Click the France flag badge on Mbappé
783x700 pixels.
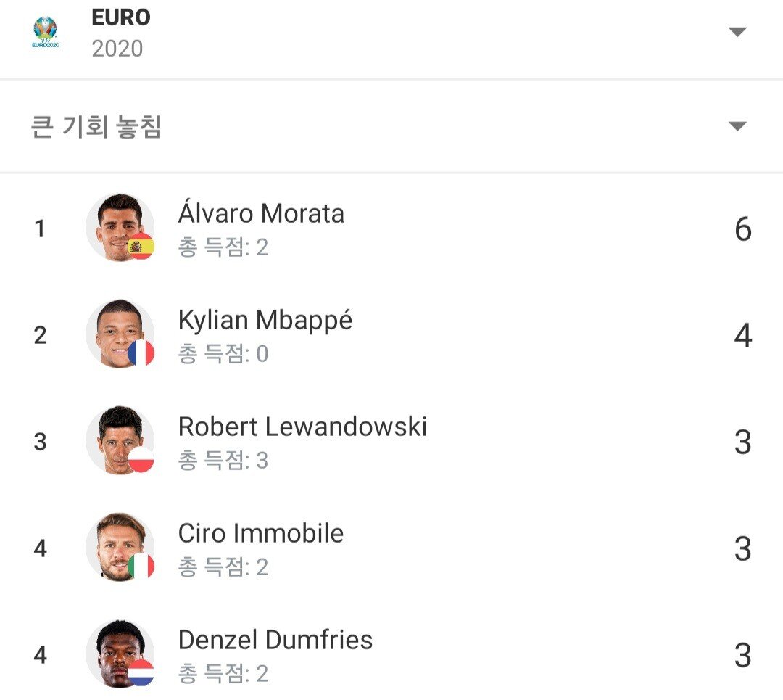click(141, 353)
